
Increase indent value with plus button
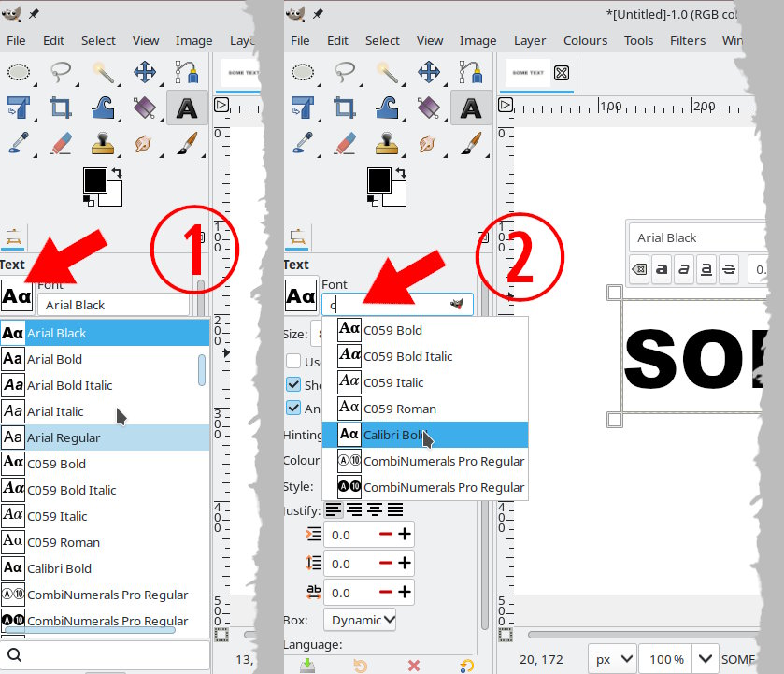tap(405, 534)
